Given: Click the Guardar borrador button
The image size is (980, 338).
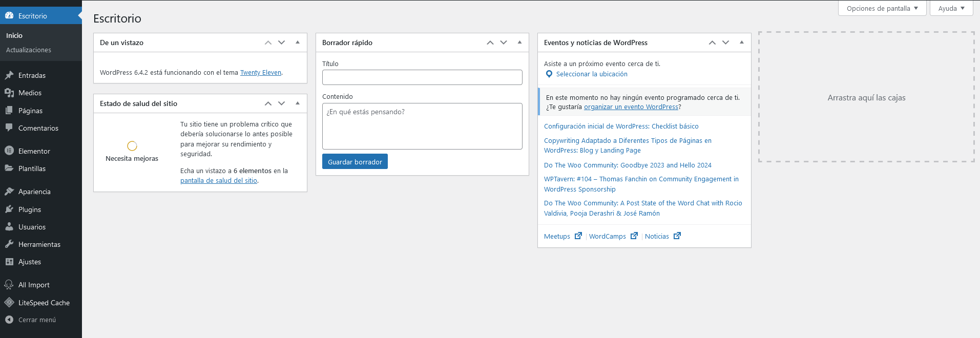Looking at the screenshot, I should pyautogui.click(x=355, y=162).
